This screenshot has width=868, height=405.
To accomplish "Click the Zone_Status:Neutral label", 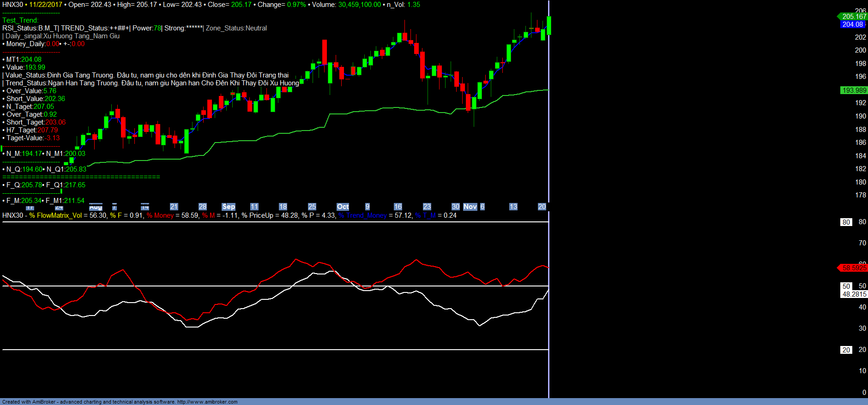I will coord(236,28).
